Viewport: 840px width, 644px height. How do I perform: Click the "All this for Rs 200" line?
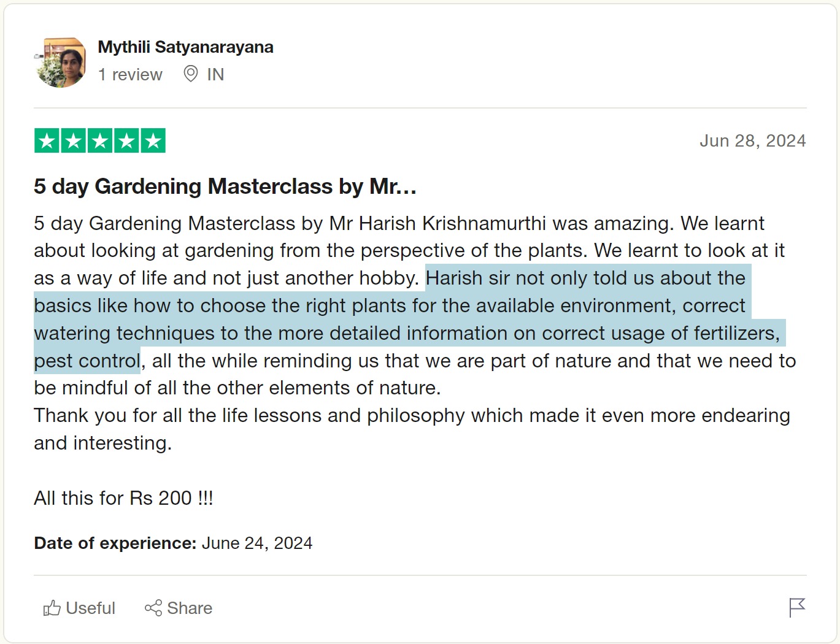(123, 498)
